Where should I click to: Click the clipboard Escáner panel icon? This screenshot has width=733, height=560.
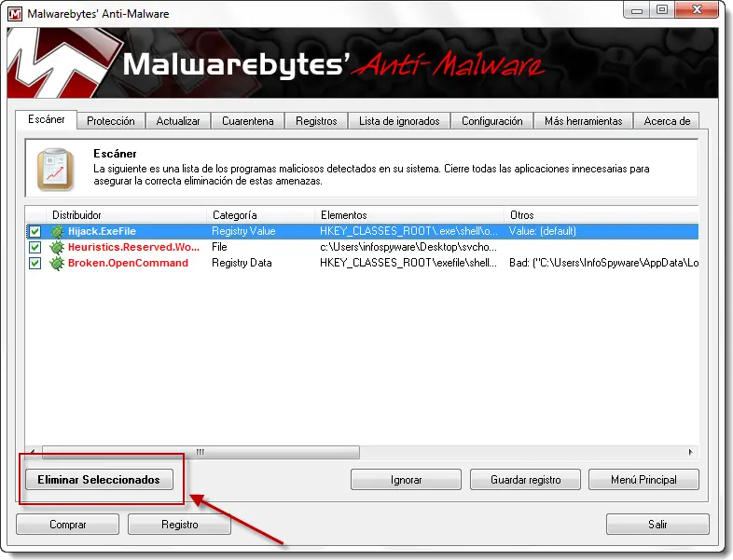pos(56,170)
